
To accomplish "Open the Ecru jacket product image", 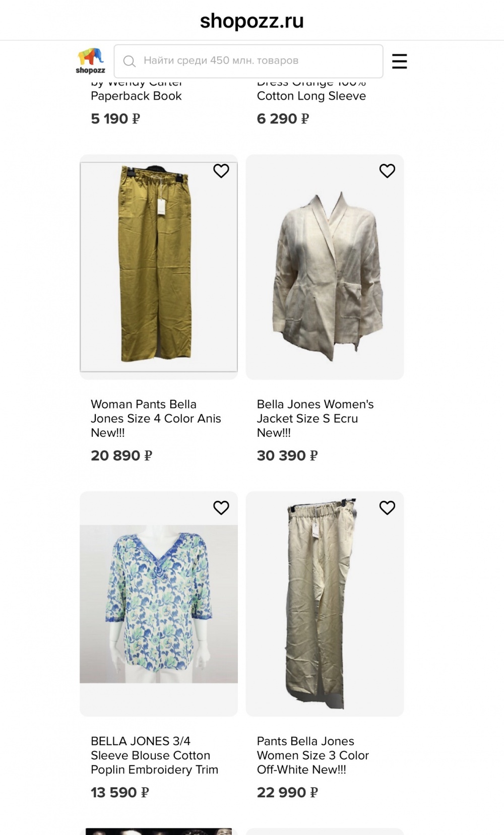I will click(325, 267).
